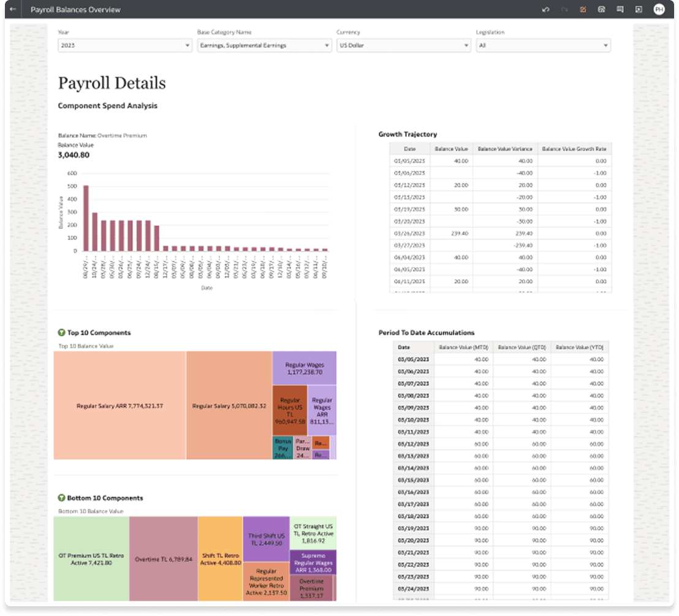The image size is (679, 616).
Task: Click Balance Value (YTD) column header
Action: click(x=579, y=347)
